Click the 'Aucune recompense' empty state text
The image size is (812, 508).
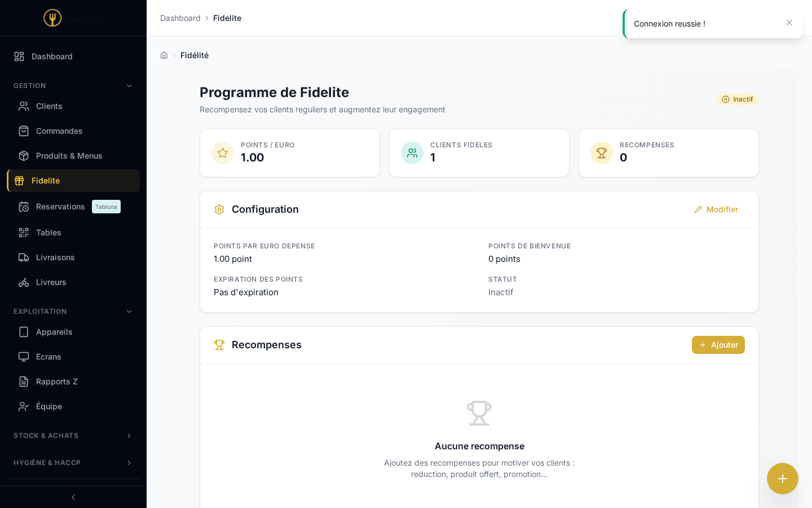[x=479, y=446]
